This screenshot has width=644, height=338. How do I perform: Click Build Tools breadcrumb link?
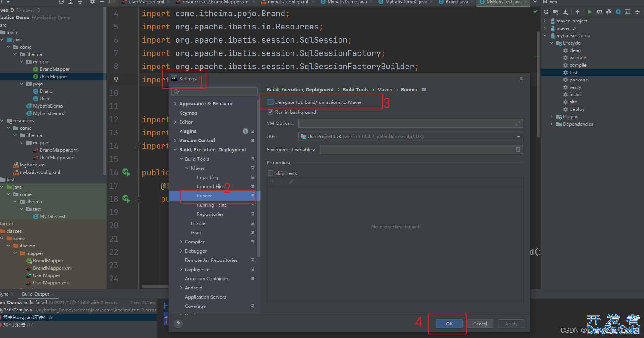[355, 90]
